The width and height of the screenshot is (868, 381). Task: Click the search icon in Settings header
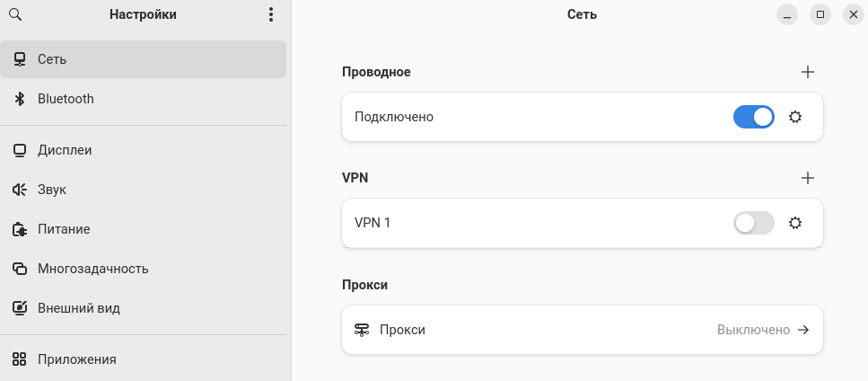click(15, 14)
